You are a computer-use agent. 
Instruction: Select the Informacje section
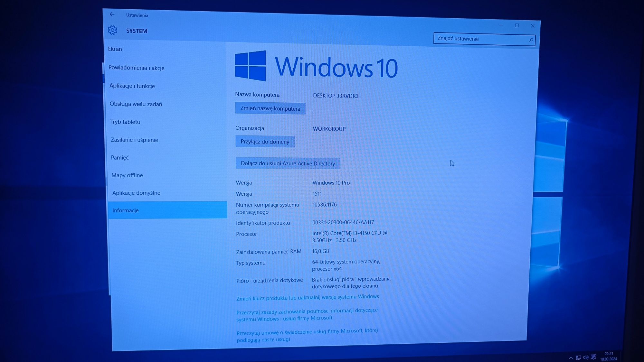pos(167,210)
